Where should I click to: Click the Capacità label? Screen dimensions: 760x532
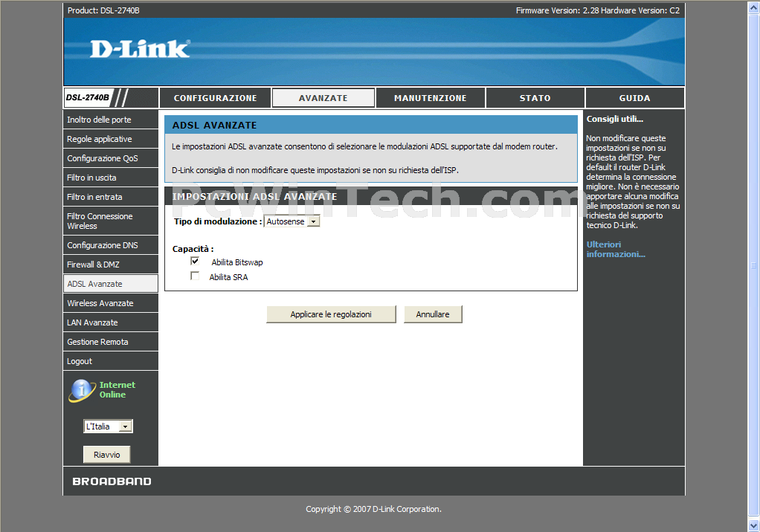[193, 249]
